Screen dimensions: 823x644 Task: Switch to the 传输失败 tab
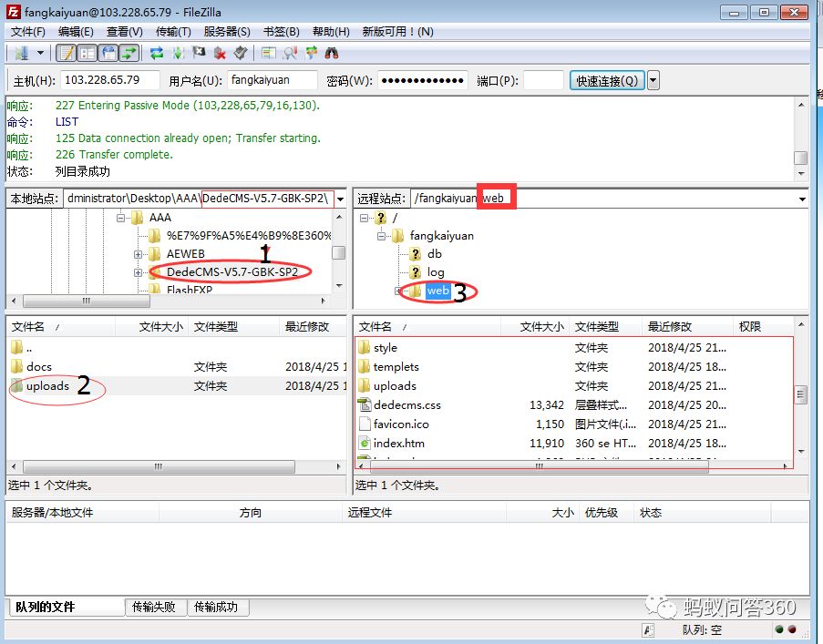click(155, 607)
